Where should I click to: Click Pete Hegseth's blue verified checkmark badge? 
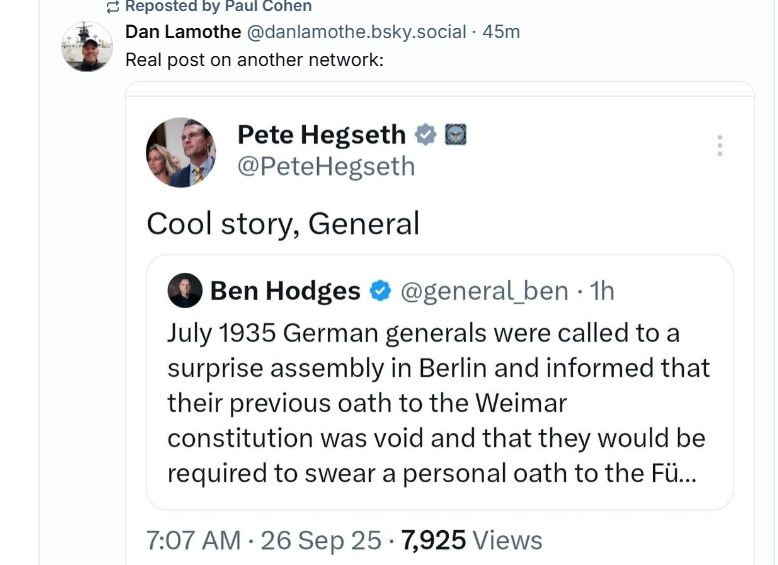(426, 134)
